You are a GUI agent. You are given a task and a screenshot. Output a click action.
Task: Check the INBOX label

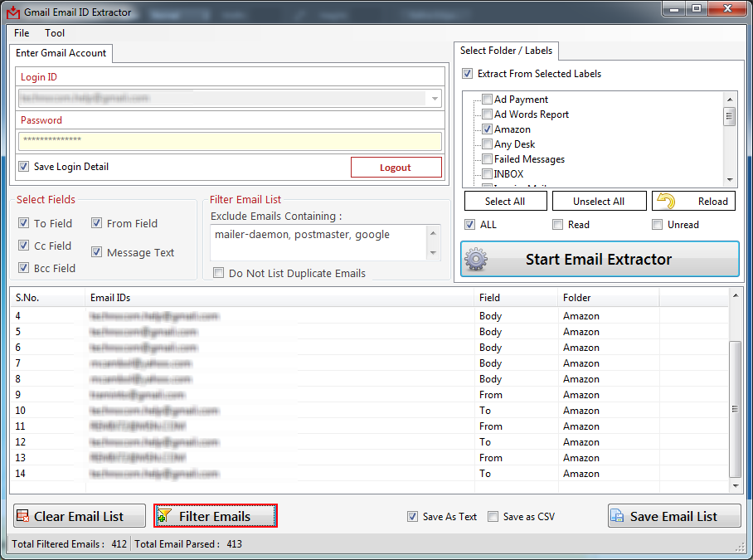(487, 174)
